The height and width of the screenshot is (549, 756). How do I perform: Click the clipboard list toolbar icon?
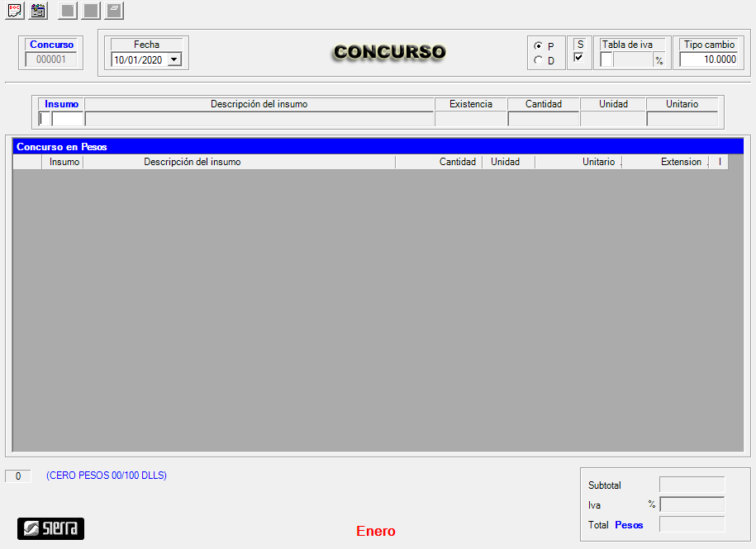pyautogui.click(x=38, y=11)
